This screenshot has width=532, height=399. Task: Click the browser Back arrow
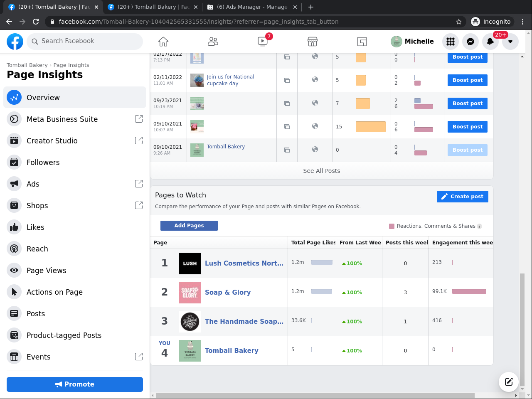coord(9,22)
